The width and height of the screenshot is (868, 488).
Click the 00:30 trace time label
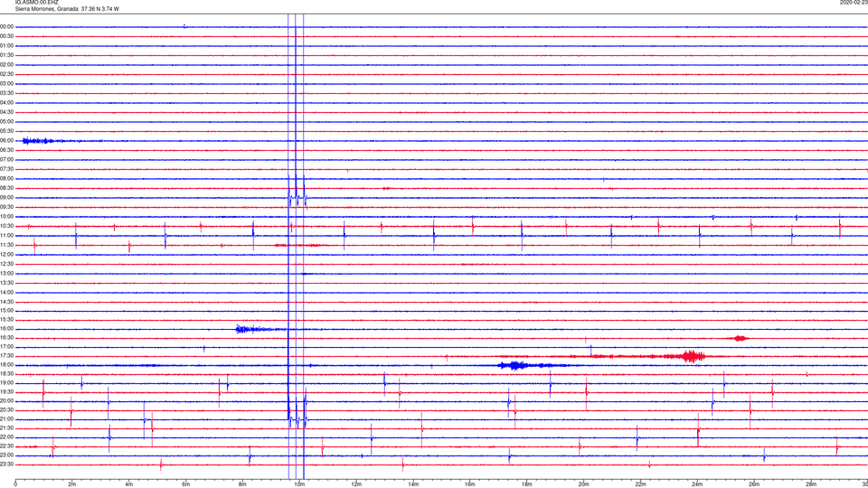tap(6, 36)
